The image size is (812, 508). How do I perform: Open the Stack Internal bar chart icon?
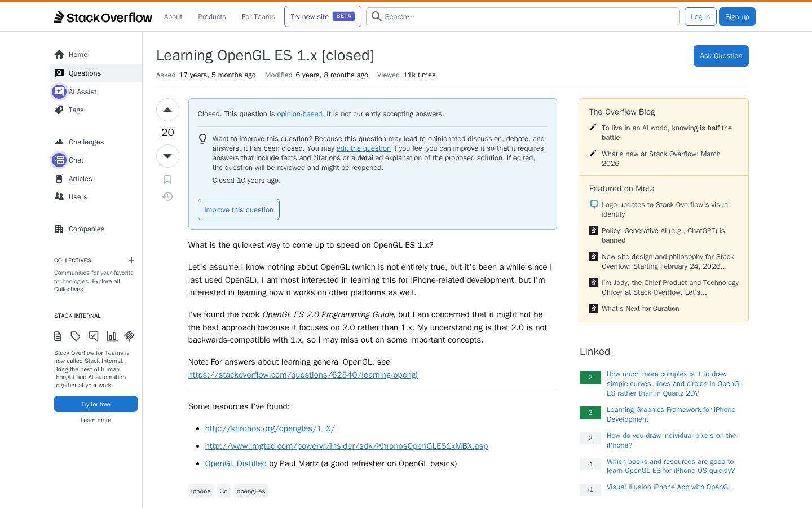coord(112,336)
